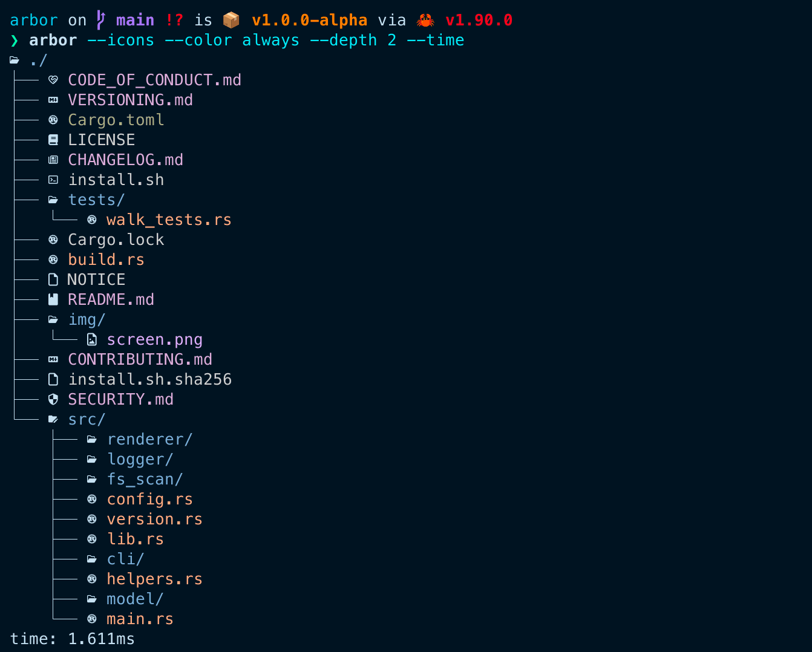Click the shield icon next to SECURITY.md
Viewport: 812px width, 652px height.
[x=53, y=399]
